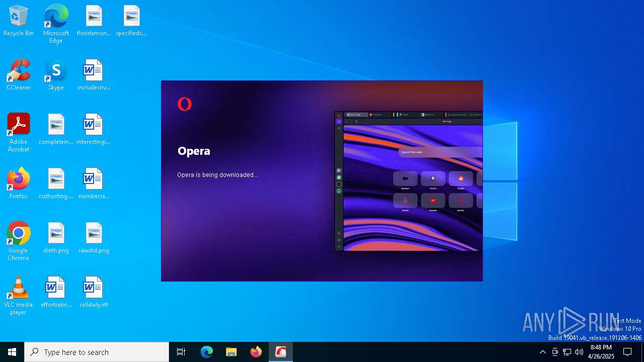Select the selldaily.rtf file
The height and width of the screenshot is (362, 644).
click(x=94, y=293)
